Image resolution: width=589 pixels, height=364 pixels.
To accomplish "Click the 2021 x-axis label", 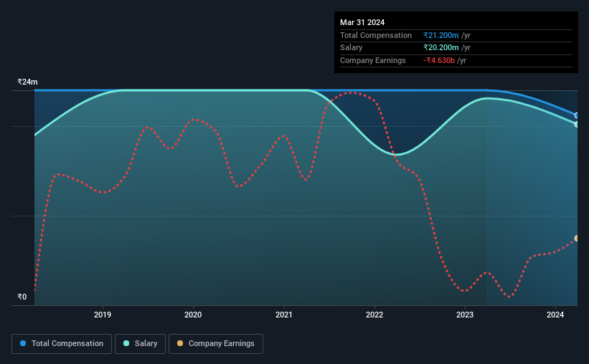I will coord(283,315).
